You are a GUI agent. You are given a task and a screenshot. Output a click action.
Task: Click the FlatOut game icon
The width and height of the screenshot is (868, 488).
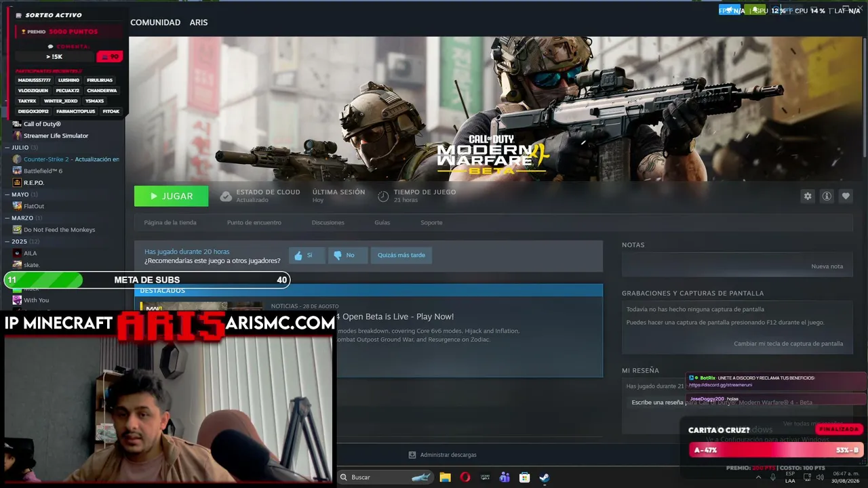click(17, 206)
